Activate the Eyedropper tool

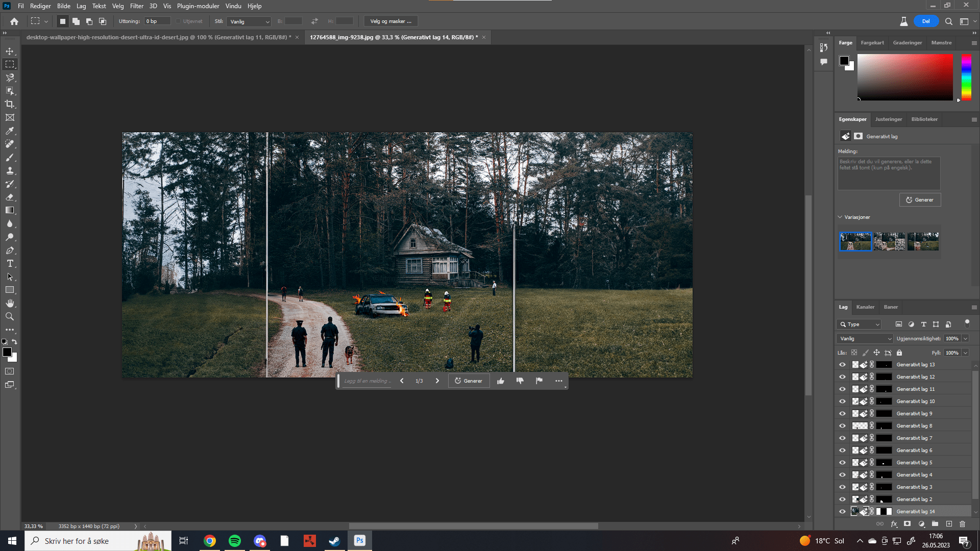pyautogui.click(x=9, y=131)
